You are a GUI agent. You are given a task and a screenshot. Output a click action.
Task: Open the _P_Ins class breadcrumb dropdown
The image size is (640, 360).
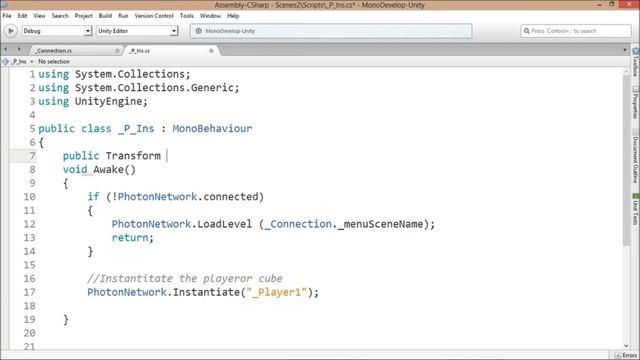click(x=18, y=62)
